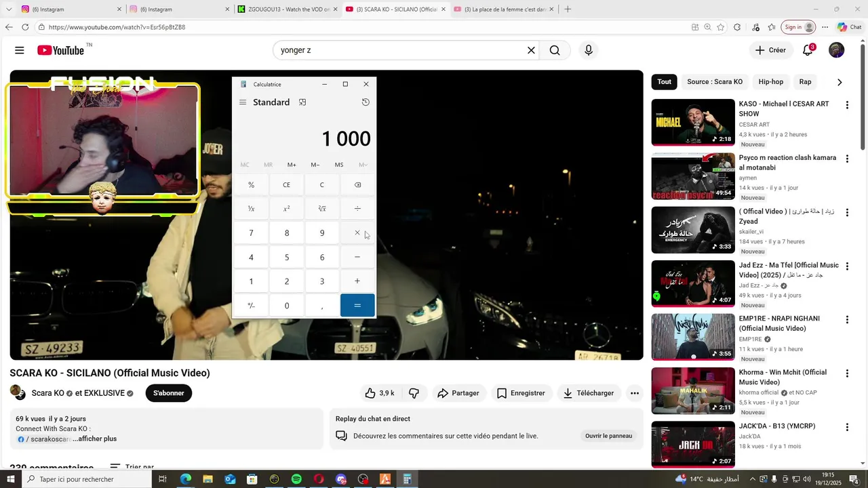Start voice search with the microphone icon
This screenshot has height=488, width=868.
[x=589, y=50]
